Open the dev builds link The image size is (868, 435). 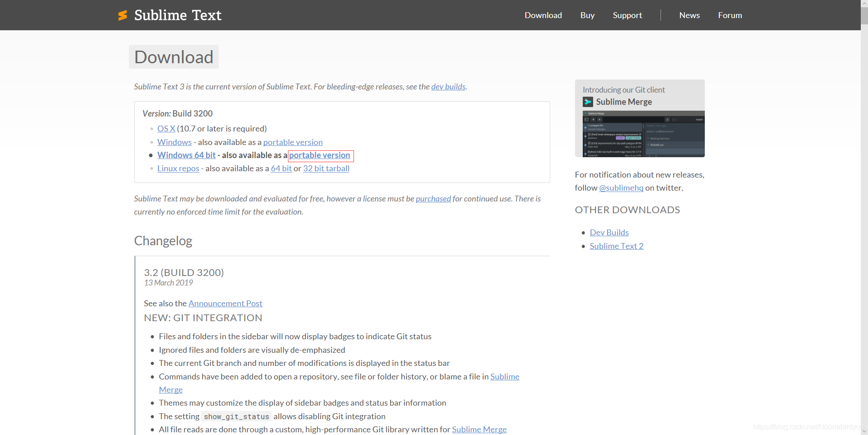[448, 87]
